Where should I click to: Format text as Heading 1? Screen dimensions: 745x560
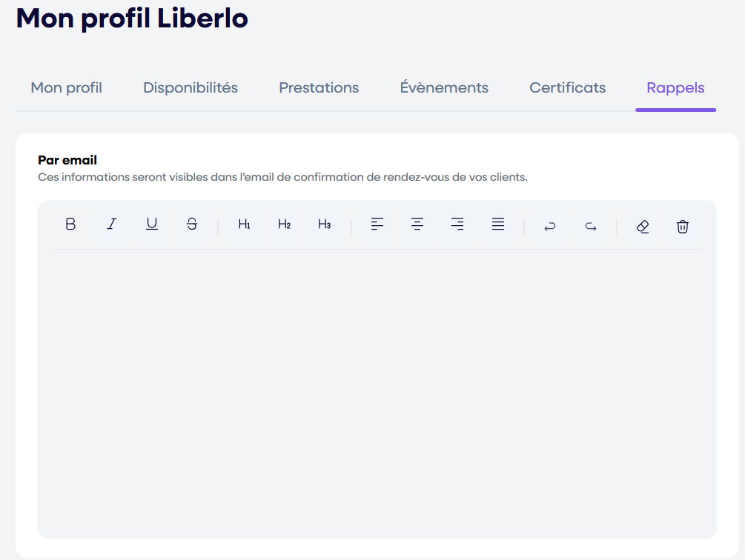click(x=244, y=224)
